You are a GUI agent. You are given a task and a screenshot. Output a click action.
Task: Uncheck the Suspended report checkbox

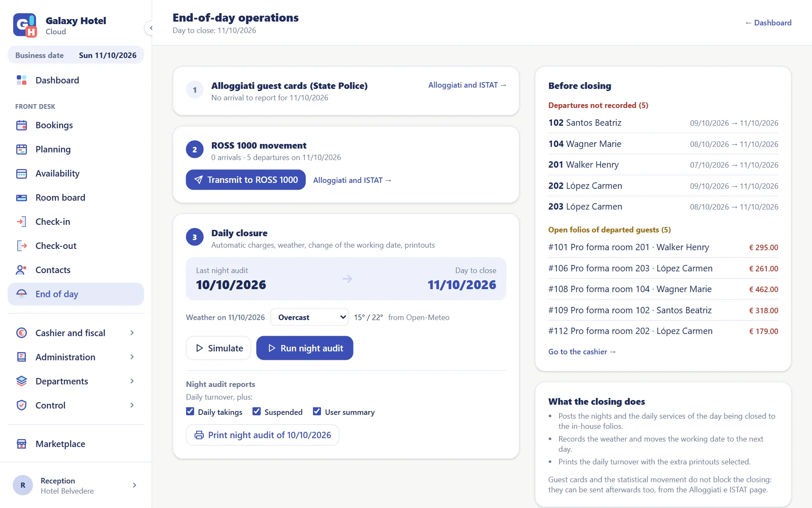pyautogui.click(x=257, y=411)
